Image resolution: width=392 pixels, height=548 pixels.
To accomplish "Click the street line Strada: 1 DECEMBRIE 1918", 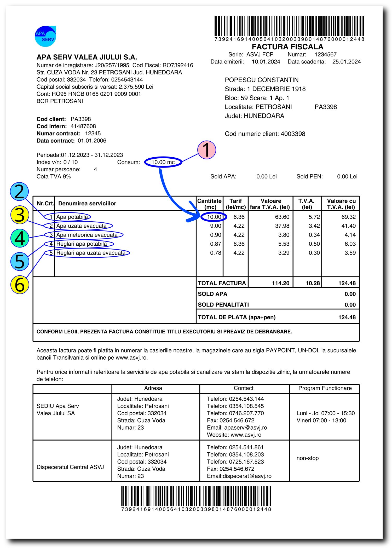I will pos(265,89).
